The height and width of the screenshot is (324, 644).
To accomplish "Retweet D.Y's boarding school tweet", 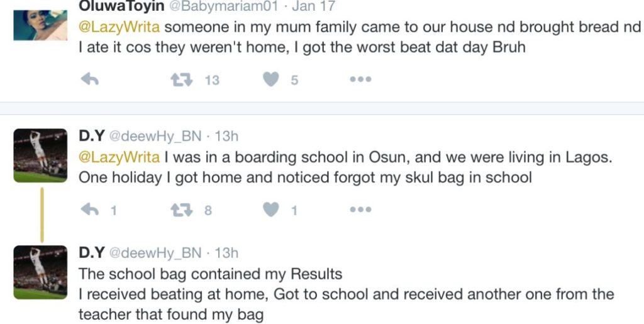I will coord(181,210).
